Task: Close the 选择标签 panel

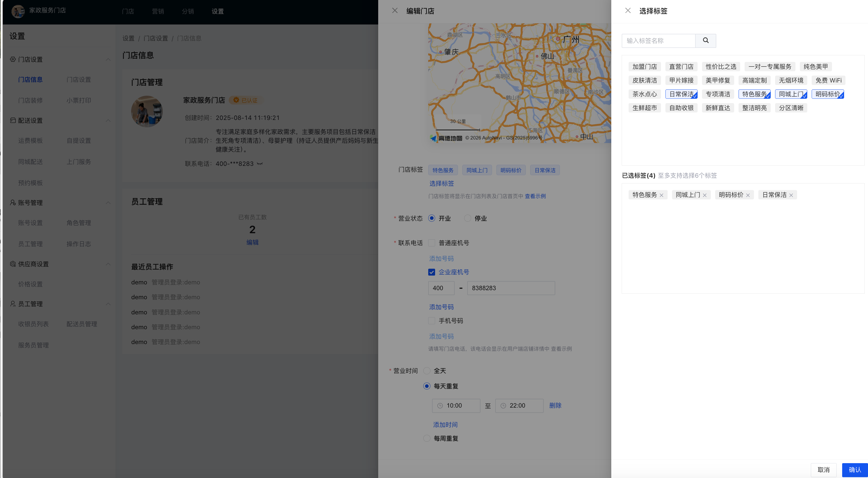Action: point(628,10)
